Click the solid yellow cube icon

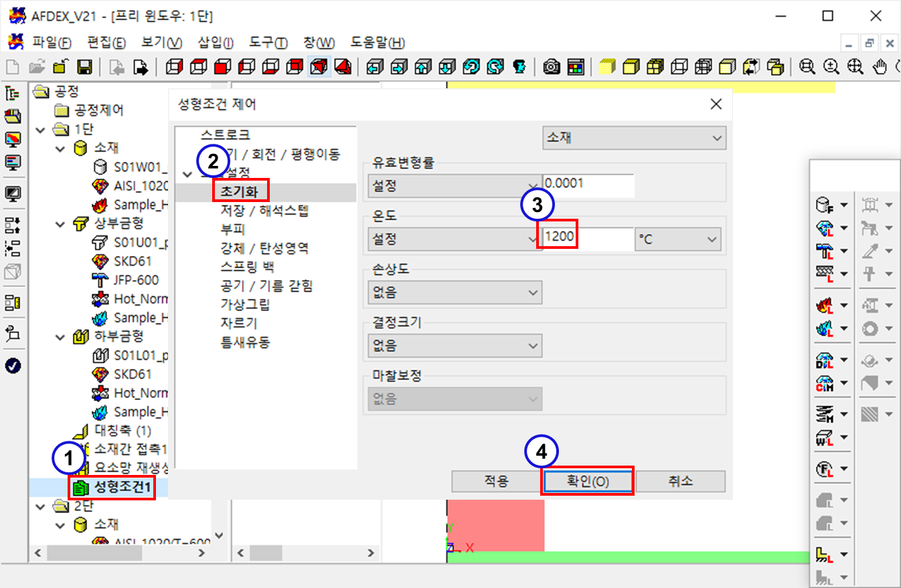pyautogui.click(x=606, y=67)
